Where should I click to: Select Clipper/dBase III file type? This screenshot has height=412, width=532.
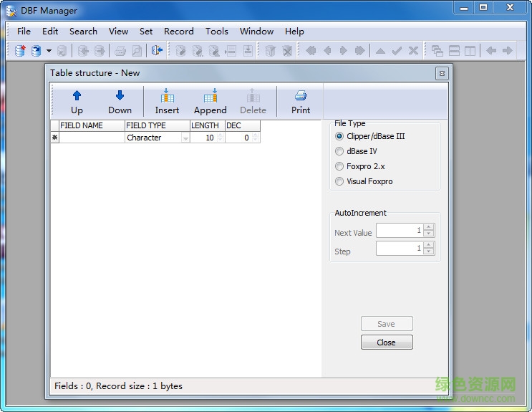point(369,136)
